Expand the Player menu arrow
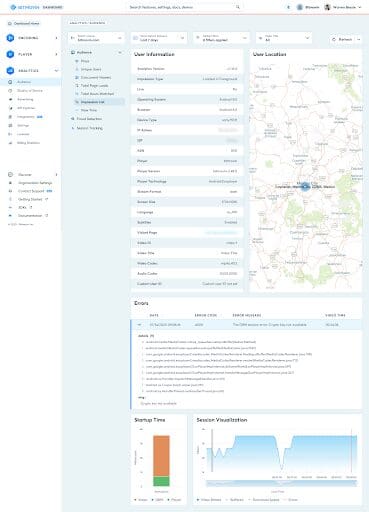The height and width of the screenshot is (512, 369). tap(56, 54)
